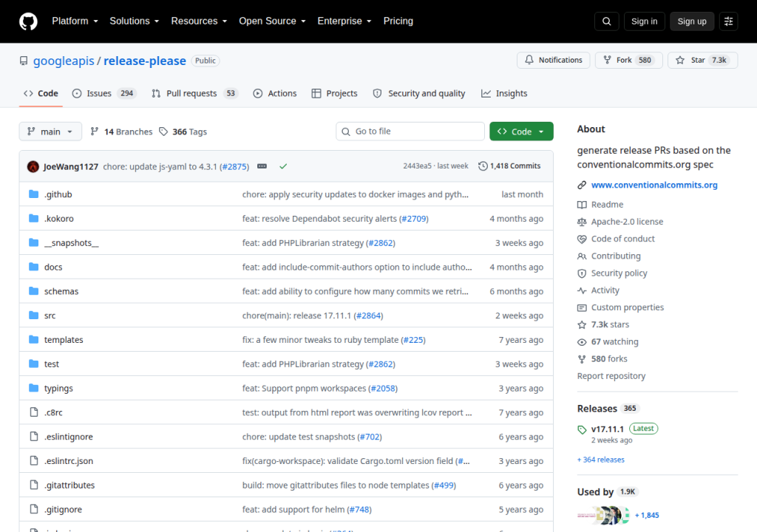Screen dimensions: 757x532
Task: Expand commit message ellipsis button
Action: coord(262,166)
